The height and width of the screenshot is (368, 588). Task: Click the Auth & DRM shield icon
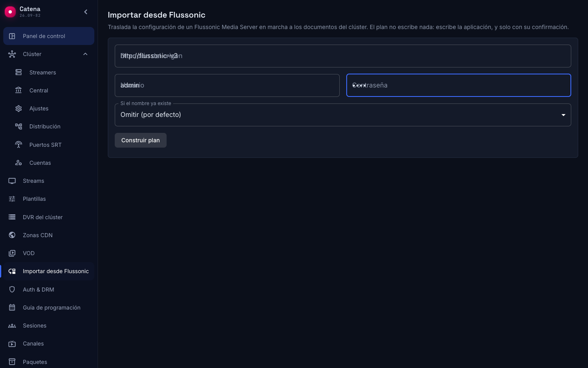[12, 289]
